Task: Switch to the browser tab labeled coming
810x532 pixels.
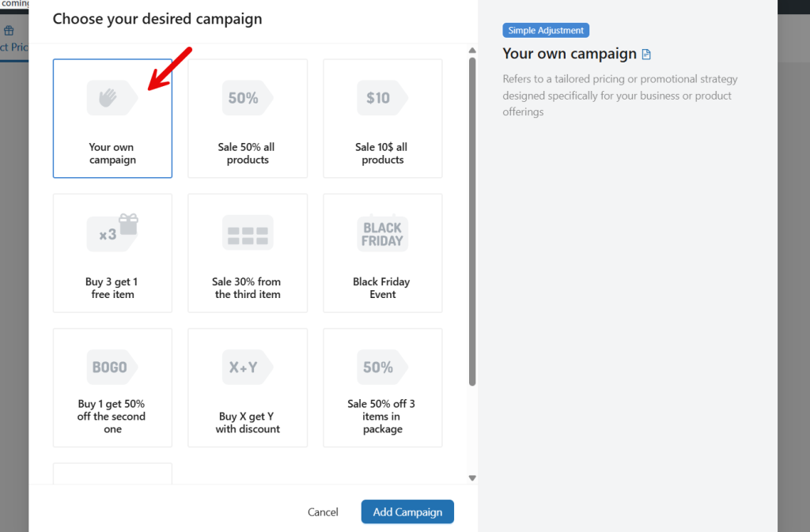Action: tap(14, 5)
